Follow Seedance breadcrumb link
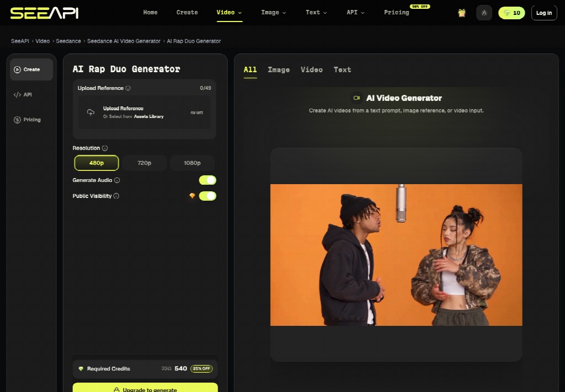Screen dimensions: 565x392 click(68, 41)
